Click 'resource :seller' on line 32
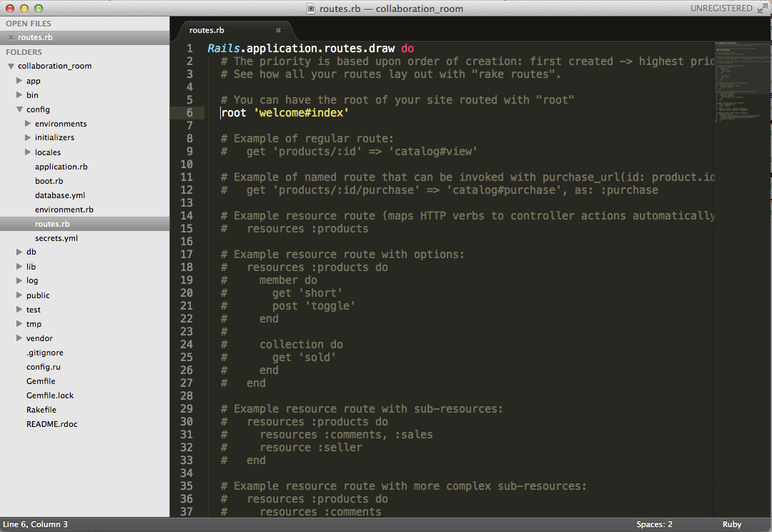772x532 pixels. [x=311, y=448]
